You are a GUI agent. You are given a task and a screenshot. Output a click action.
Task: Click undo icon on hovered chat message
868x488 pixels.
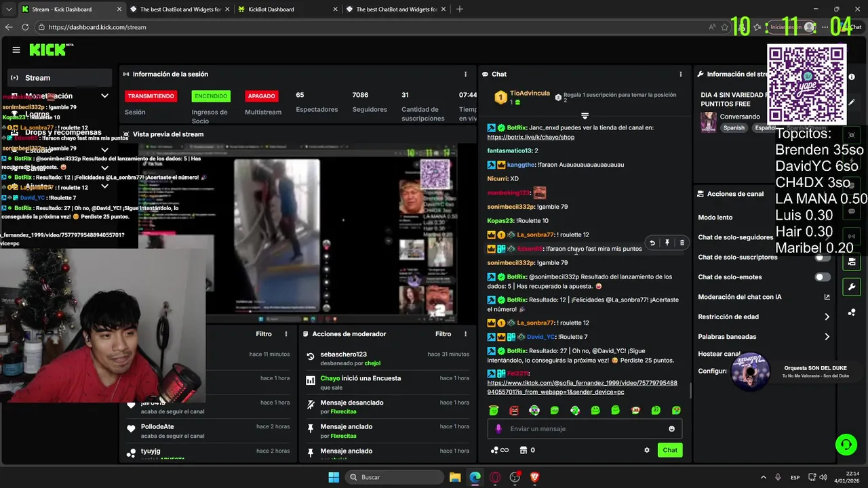pos(652,243)
